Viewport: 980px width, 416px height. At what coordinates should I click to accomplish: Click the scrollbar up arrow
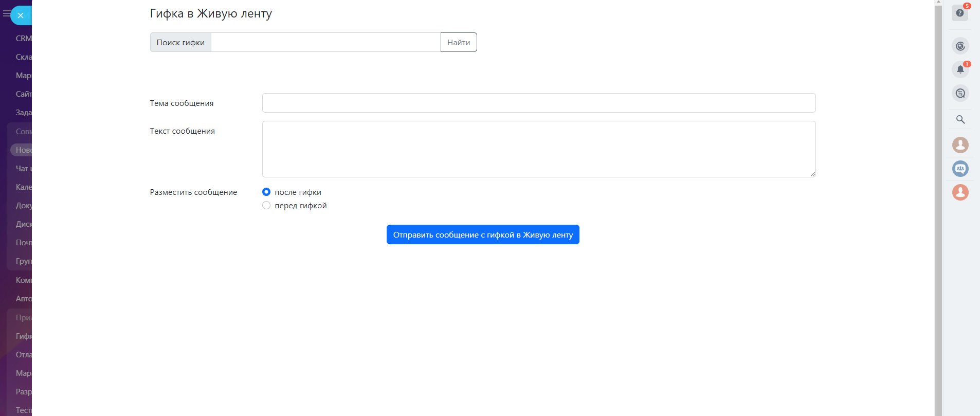[x=938, y=3]
